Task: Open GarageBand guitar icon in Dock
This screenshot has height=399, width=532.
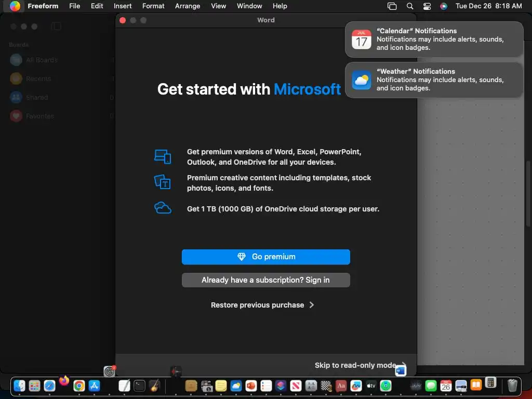Action: (154, 386)
